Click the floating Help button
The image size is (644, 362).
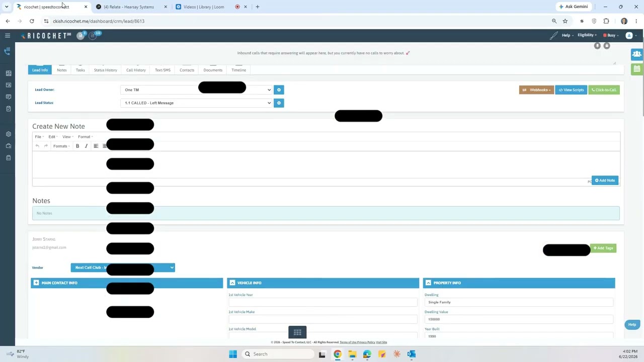tap(632, 325)
